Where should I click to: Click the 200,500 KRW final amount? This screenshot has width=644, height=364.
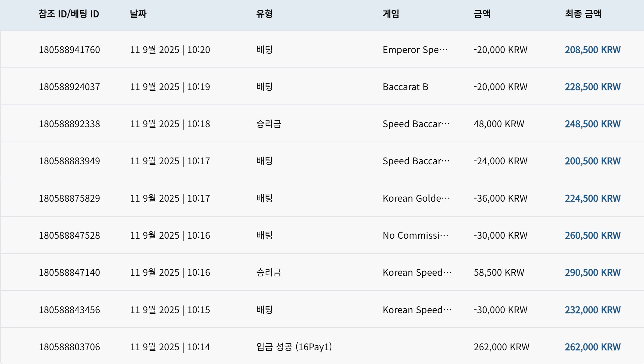click(592, 161)
